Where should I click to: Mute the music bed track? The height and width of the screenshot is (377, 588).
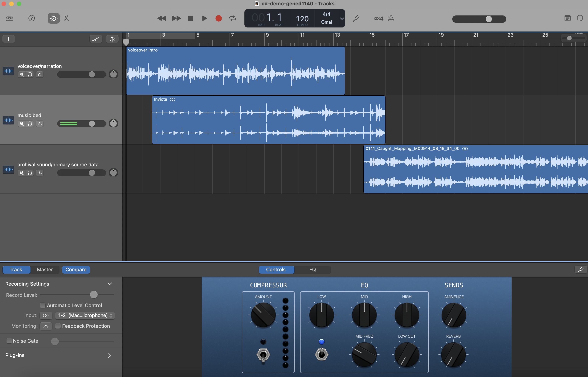[22, 124]
